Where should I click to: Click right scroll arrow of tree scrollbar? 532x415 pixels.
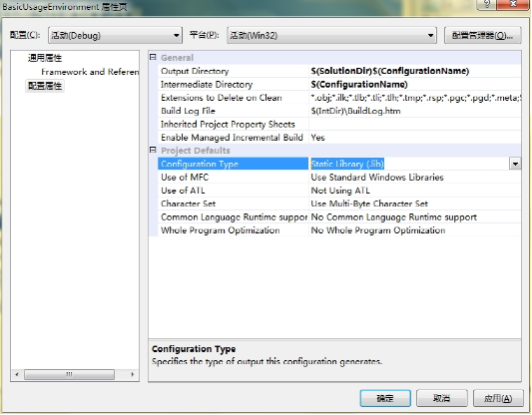click(x=133, y=375)
